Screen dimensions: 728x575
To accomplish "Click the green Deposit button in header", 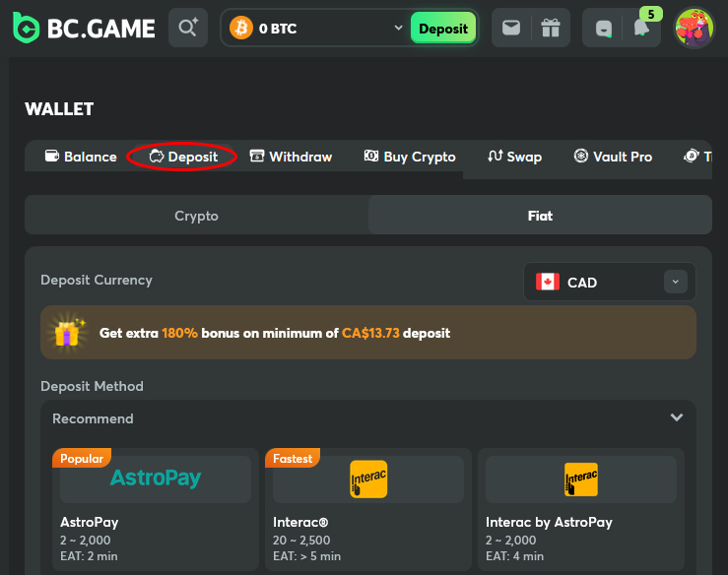I will point(443,29).
